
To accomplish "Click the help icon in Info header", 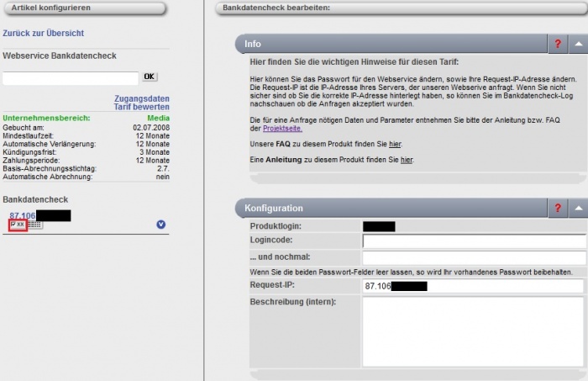I will (558, 44).
